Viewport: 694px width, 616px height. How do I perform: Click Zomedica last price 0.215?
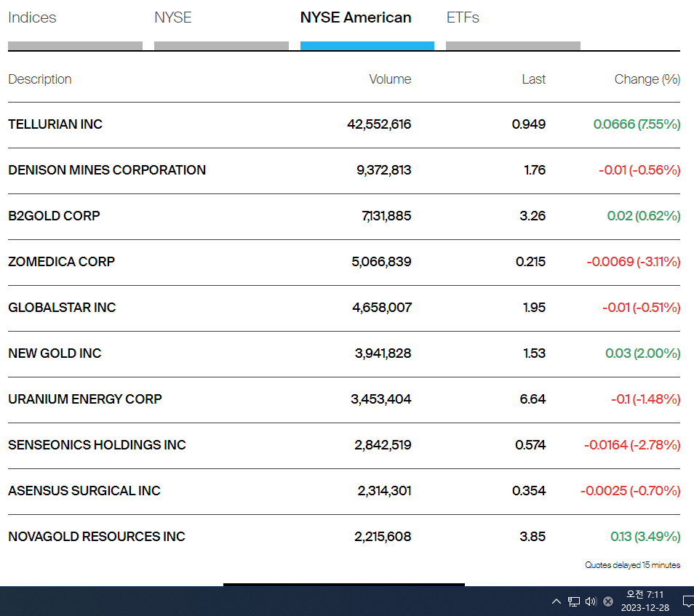pos(530,262)
